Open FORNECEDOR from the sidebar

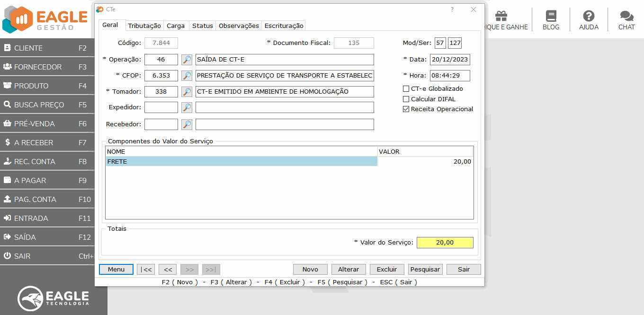(x=47, y=67)
